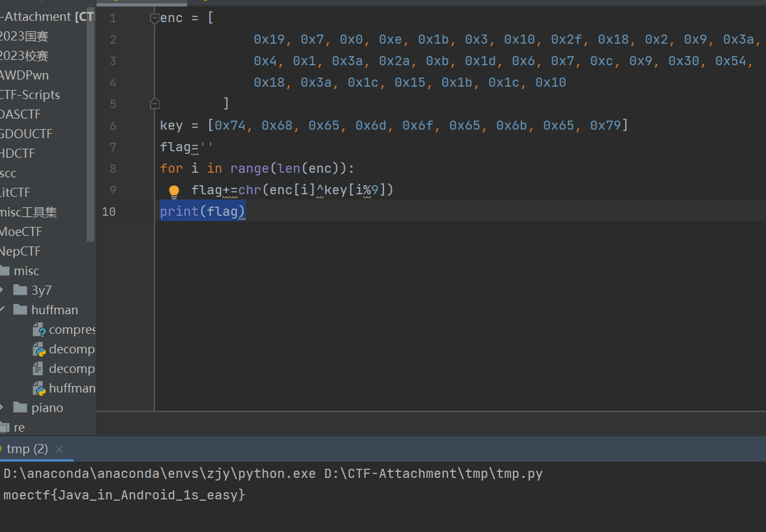The image size is (766, 532).
Task: Click the huffman folder icon
Action: click(20, 310)
